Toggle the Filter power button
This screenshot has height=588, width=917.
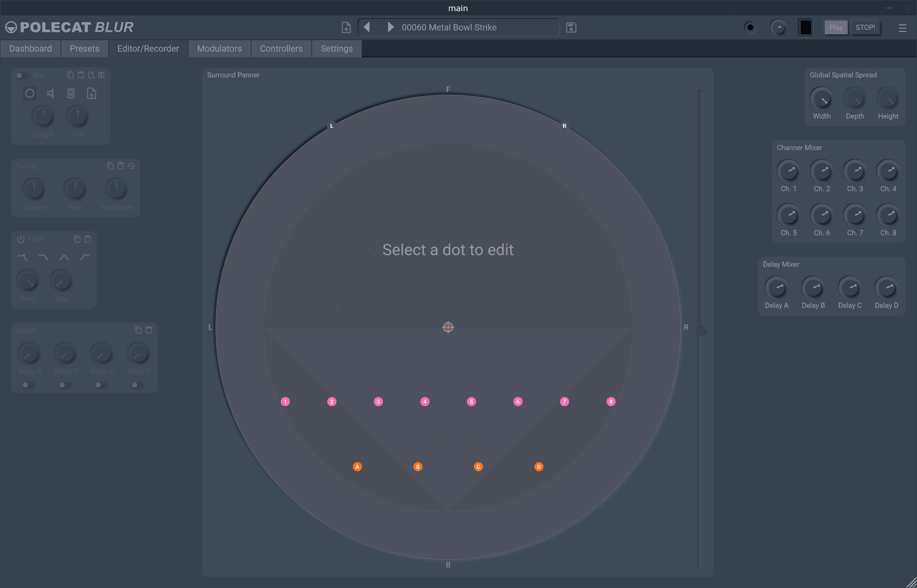[x=21, y=239]
